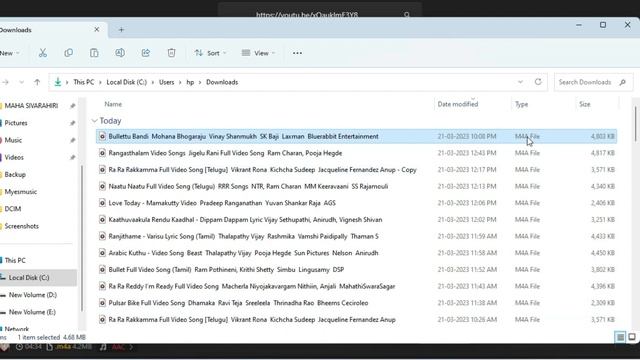
Task: Sort by Size column header
Action: tap(584, 104)
